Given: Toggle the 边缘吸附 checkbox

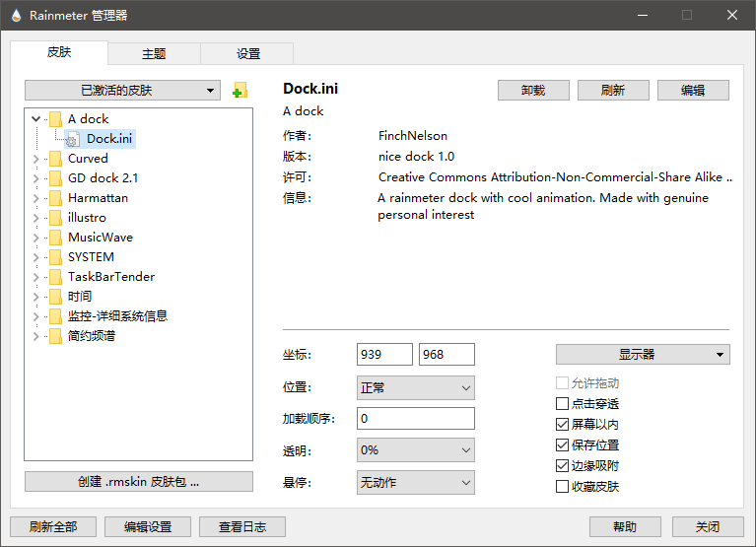Looking at the screenshot, I should tap(562, 466).
